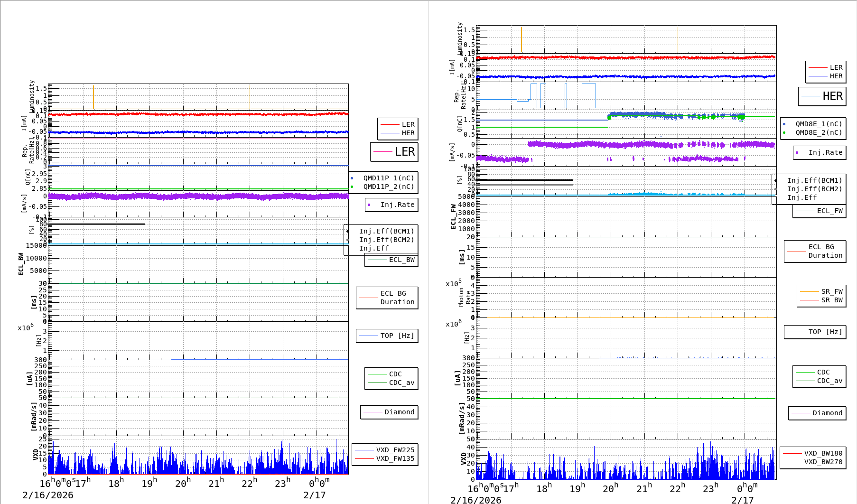Image resolution: width=857 pixels, height=504 pixels.
Task: Select the green QMD8E_2(nC) legend marker
Action: point(784,133)
